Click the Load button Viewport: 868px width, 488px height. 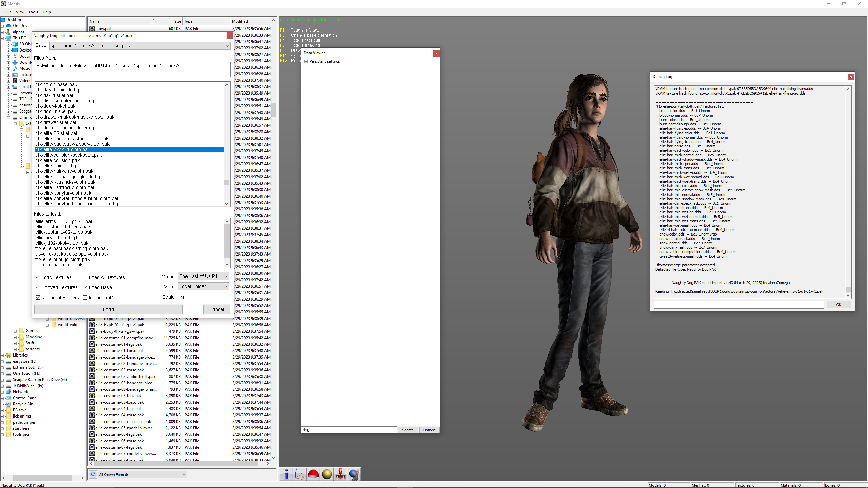pos(108,309)
